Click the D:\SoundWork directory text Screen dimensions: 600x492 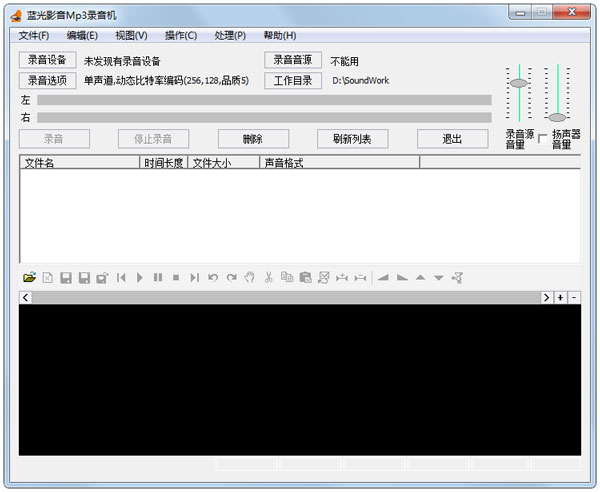[360, 81]
